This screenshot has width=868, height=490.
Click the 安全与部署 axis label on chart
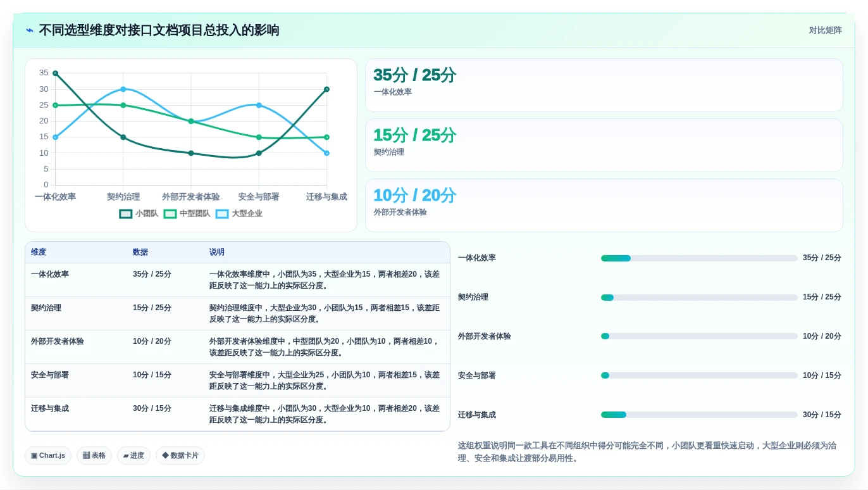coord(259,197)
